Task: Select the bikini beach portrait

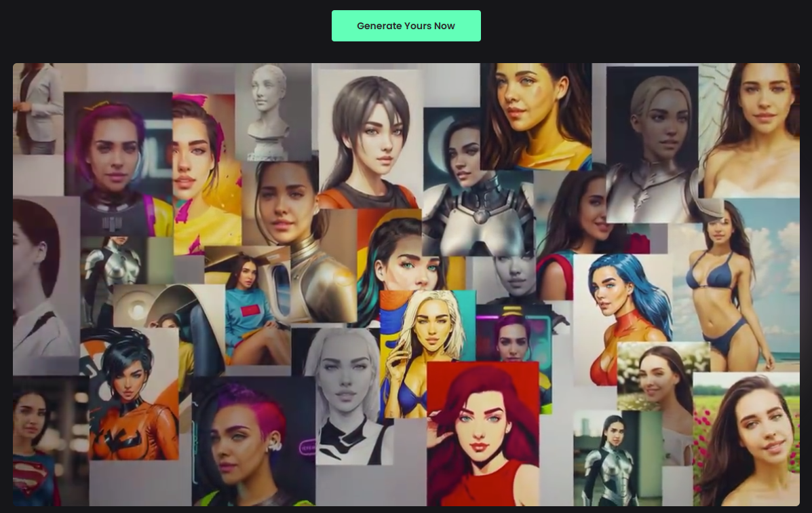Action: tap(736, 284)
